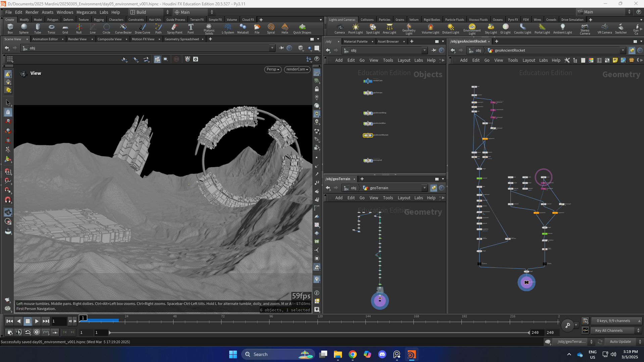Open the Quick Shapes tool
Image resolution: width=644 pixels, height=362 pixels.
point(302,29)
